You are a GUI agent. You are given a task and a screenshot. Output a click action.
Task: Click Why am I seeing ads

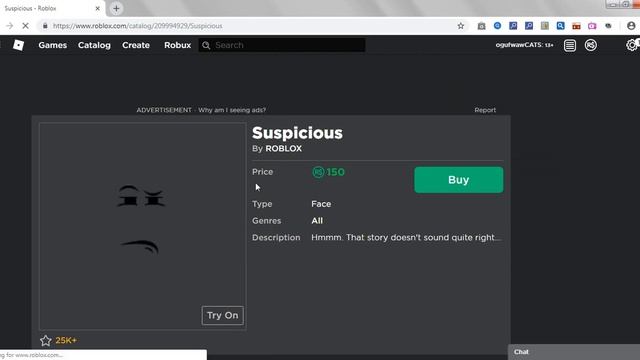point(232,110)
